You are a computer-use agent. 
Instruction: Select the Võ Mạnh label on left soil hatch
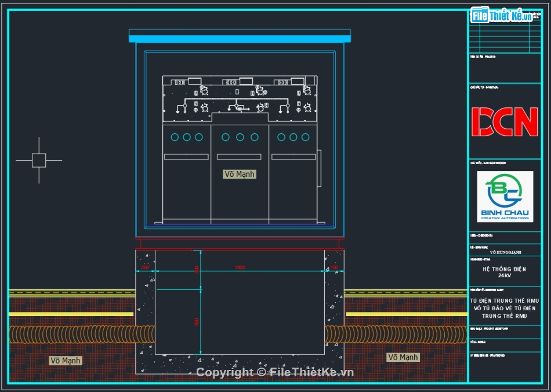pos(66,360)
